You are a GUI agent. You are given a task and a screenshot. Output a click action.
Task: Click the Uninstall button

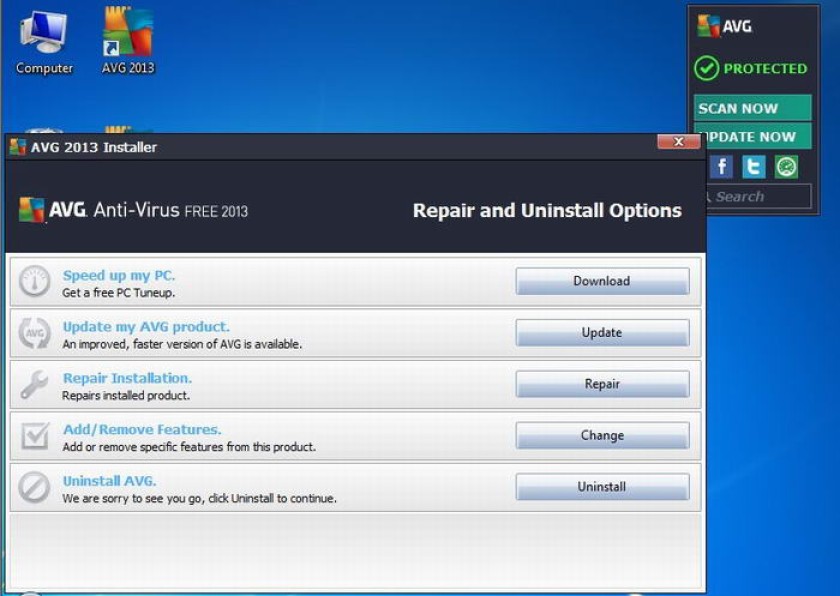click(x=602, y=487)
